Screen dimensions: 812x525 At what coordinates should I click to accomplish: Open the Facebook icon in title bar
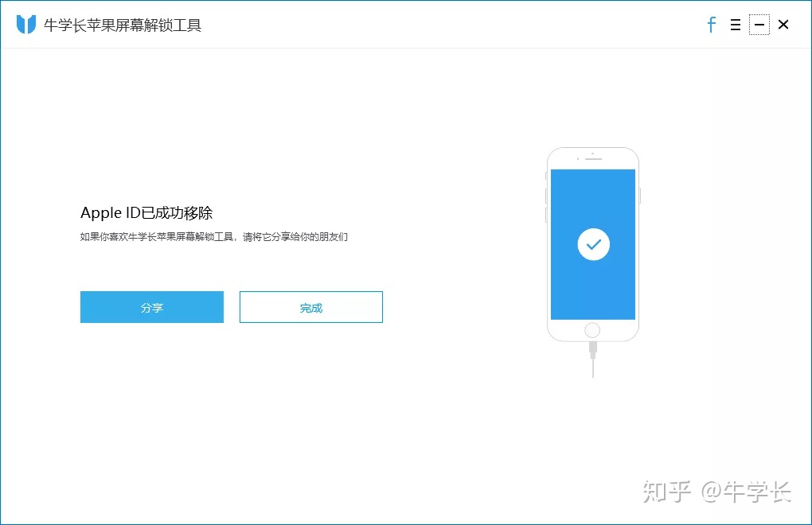(712, 25)
